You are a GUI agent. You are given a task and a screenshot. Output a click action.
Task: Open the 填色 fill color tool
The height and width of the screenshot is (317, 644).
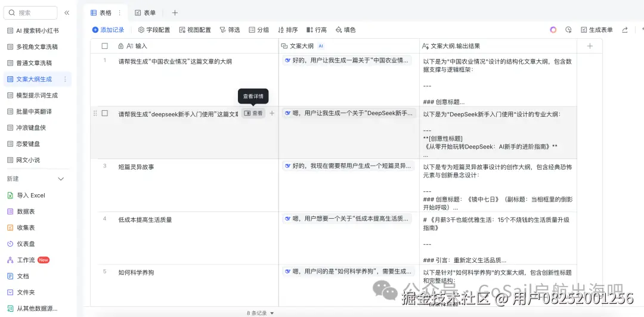(346, 30)
